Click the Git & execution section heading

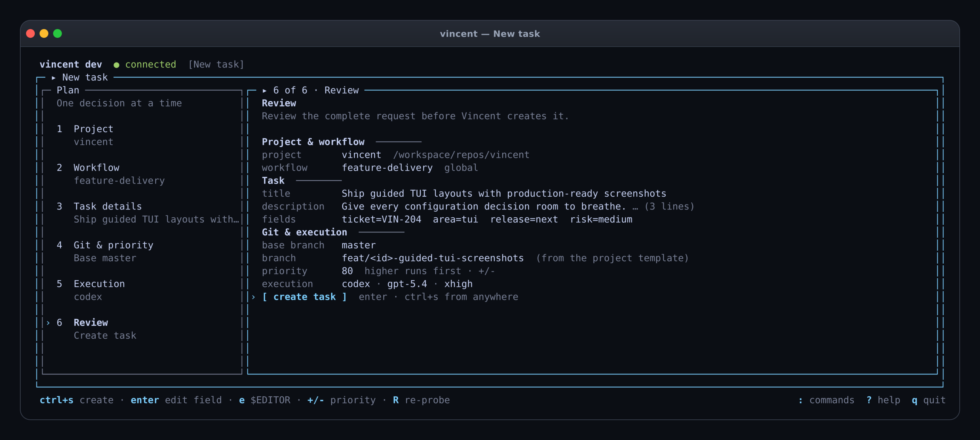(x=304, y=232)
